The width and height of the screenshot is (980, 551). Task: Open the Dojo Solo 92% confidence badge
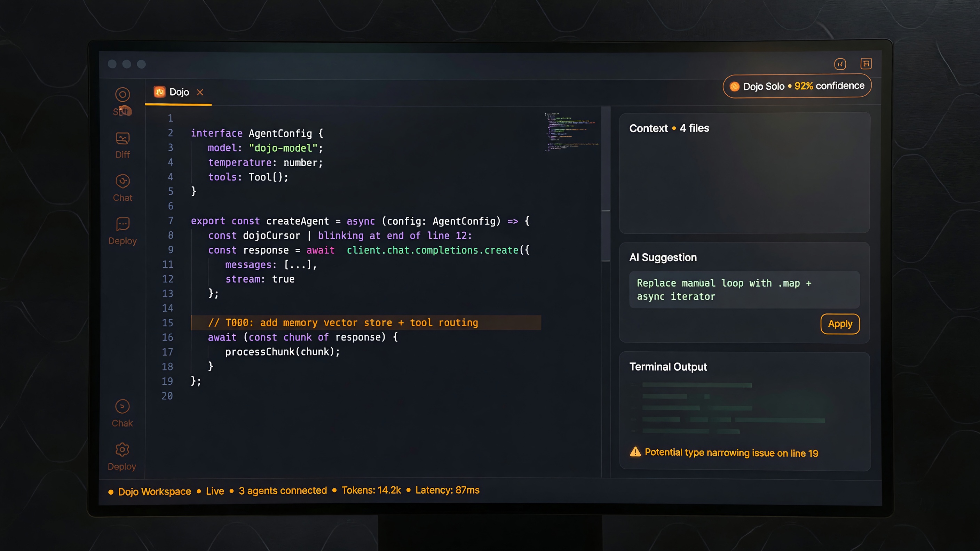pos(797,86)
